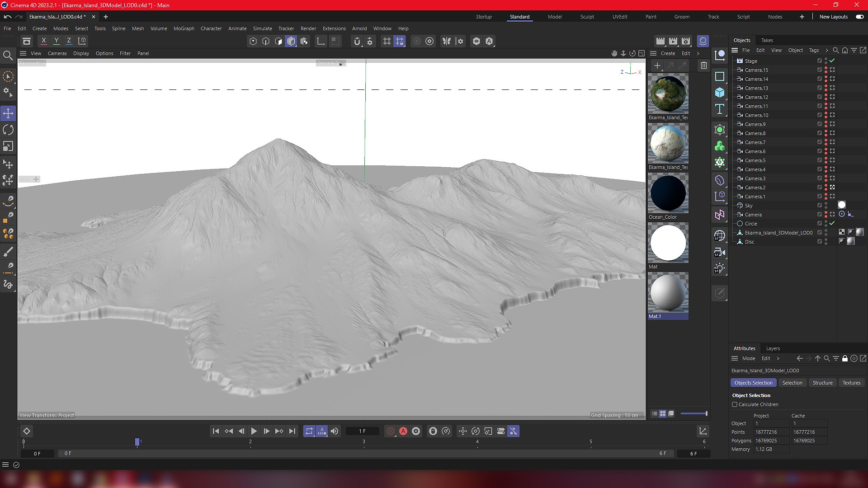Open the Objects manager hamburger menu
This screenshot has height=488, width=868.
pos(735,50)
